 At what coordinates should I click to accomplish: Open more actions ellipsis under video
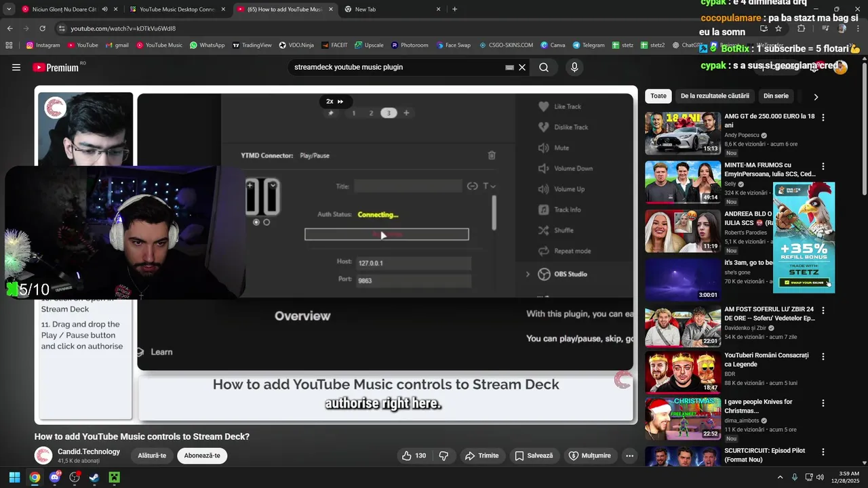629,455
